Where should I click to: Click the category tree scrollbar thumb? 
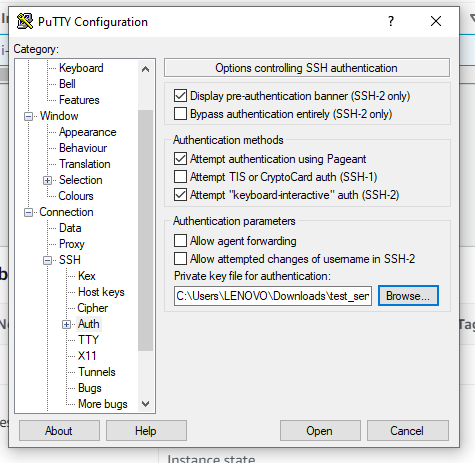pos(145,230)
